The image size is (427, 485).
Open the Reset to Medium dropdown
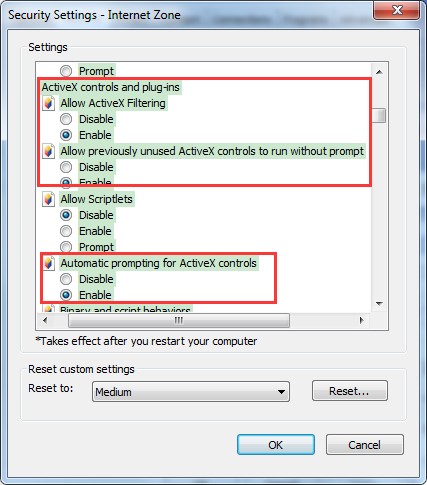tap(191, 392)
